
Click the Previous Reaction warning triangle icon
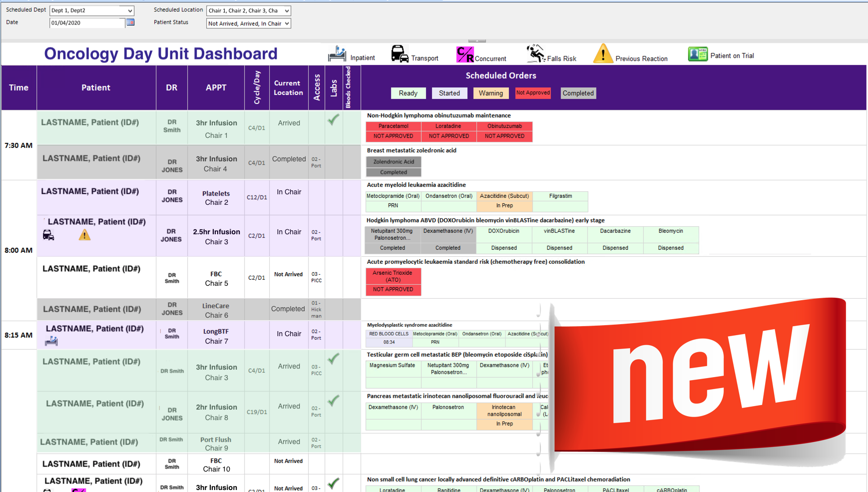pyautogui.click(x=603, y=54)
